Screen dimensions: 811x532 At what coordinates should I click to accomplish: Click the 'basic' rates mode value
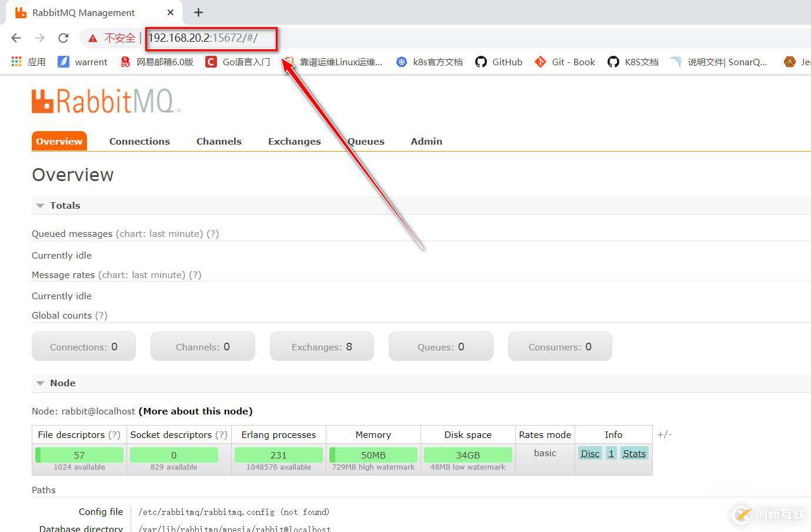pos(545,453)
